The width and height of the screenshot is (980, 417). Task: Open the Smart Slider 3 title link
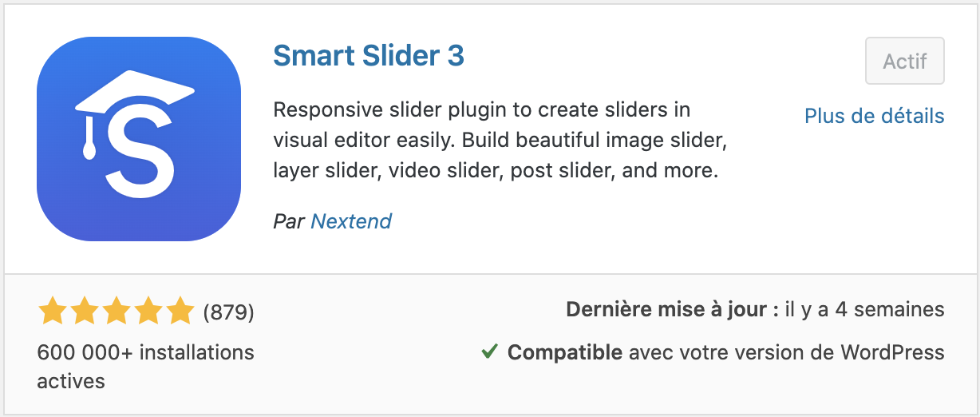tap(369, 56)
